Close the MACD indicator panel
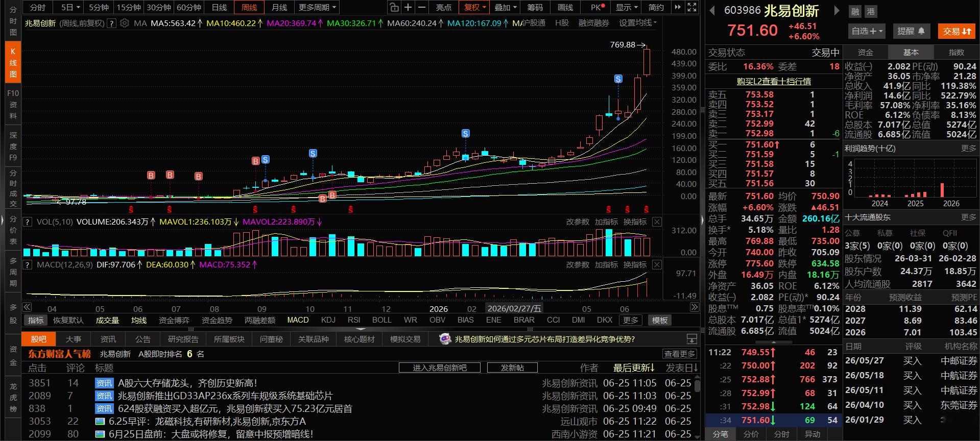This screenshot has height=441, width=980. tap(657, 265)
